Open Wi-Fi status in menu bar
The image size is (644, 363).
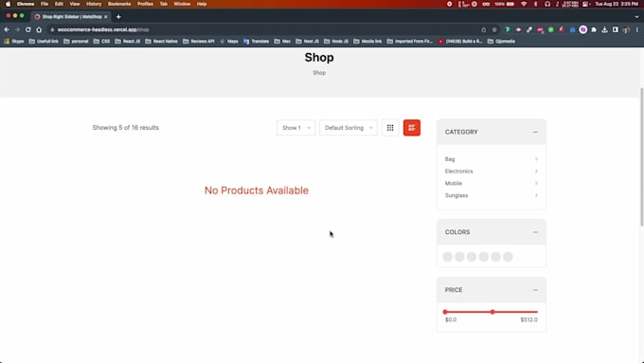click(524, 4)
